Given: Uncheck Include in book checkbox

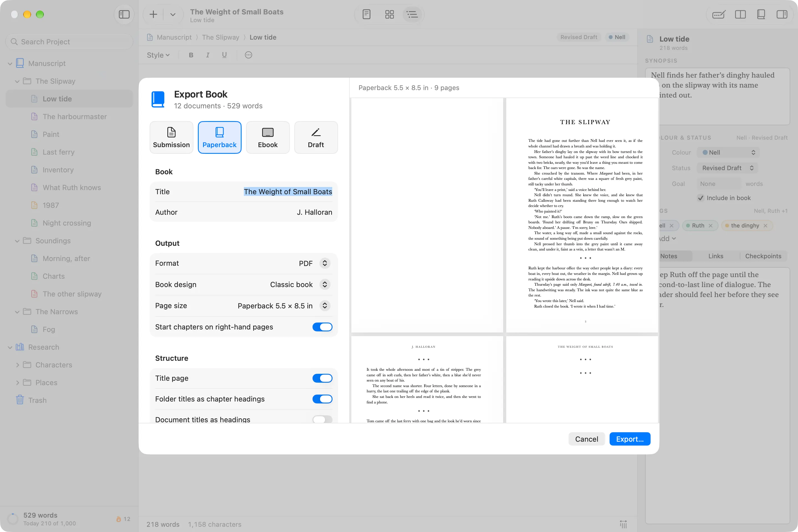Looking at the screenshot, I should [x=700, y=198].
